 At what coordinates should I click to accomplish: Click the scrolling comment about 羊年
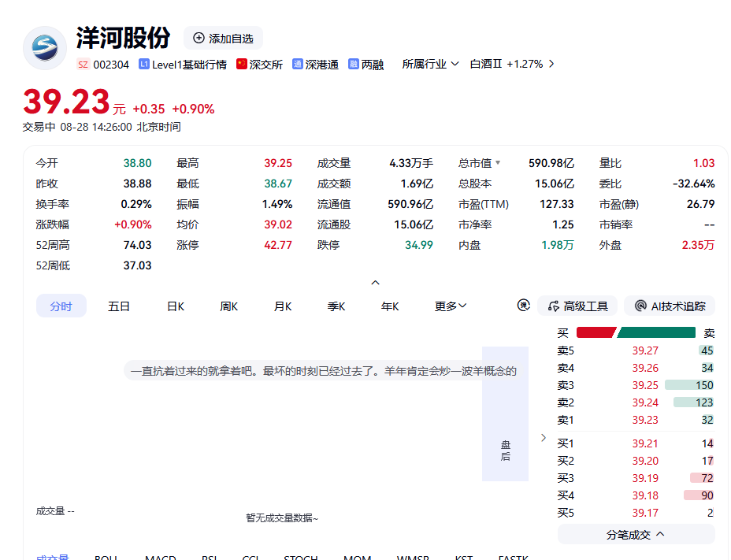tap(324, 371)
